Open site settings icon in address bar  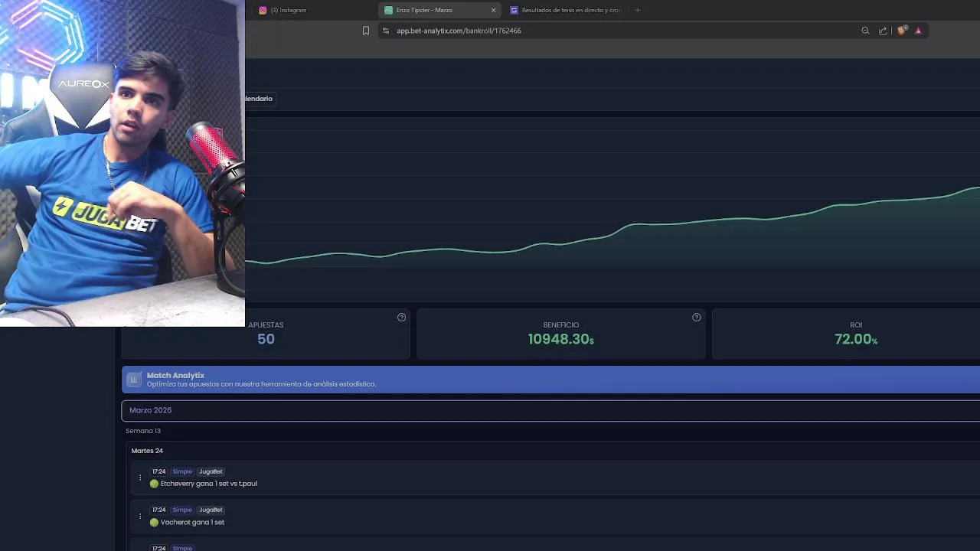[x=386, y=31]
